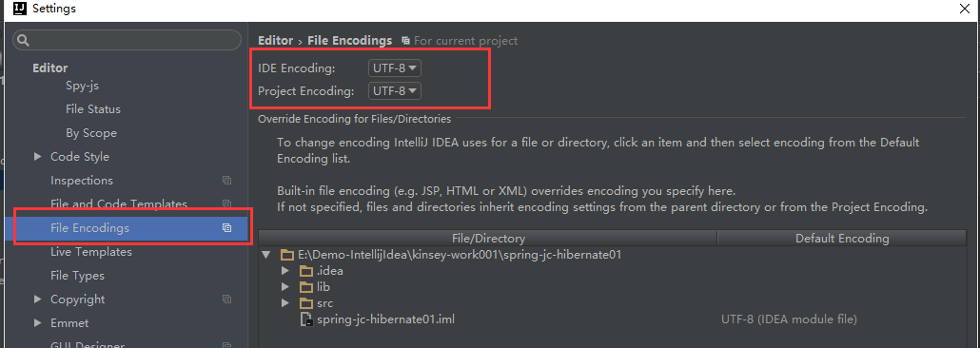Click the For current project icon in header

pos(405,41)
